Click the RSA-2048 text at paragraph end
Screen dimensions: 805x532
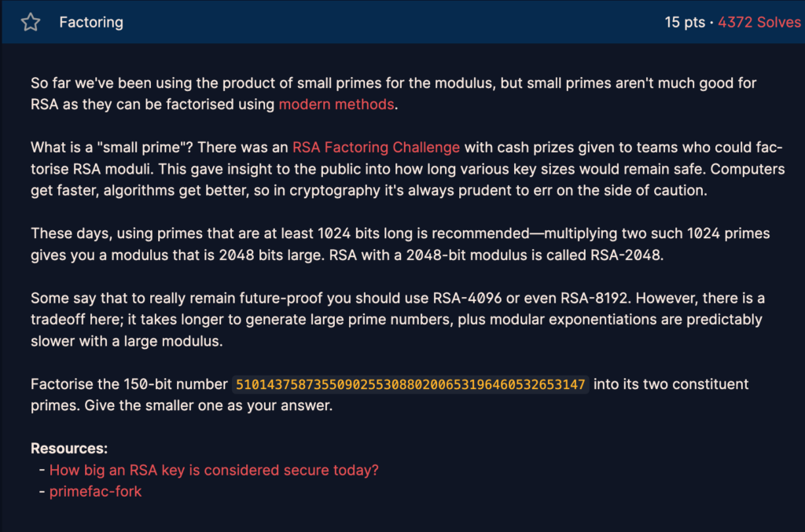[625, 255]
